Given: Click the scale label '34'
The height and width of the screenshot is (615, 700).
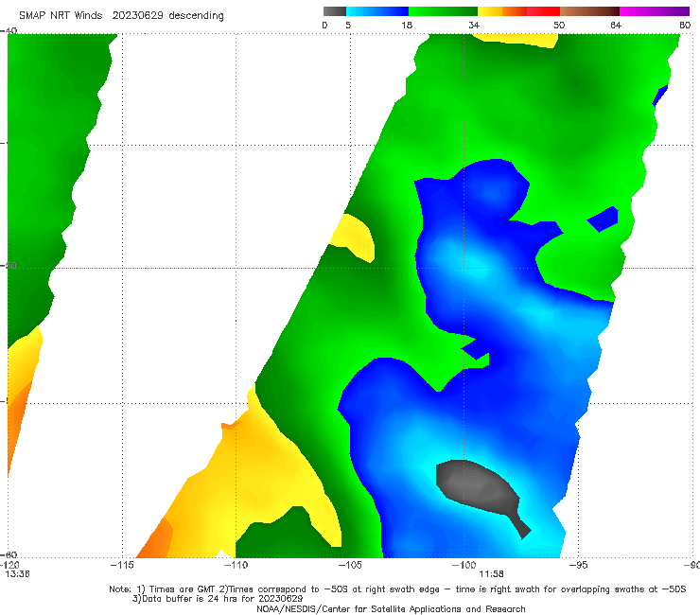Looking at the screenshot, I should [x=474, y=26].
